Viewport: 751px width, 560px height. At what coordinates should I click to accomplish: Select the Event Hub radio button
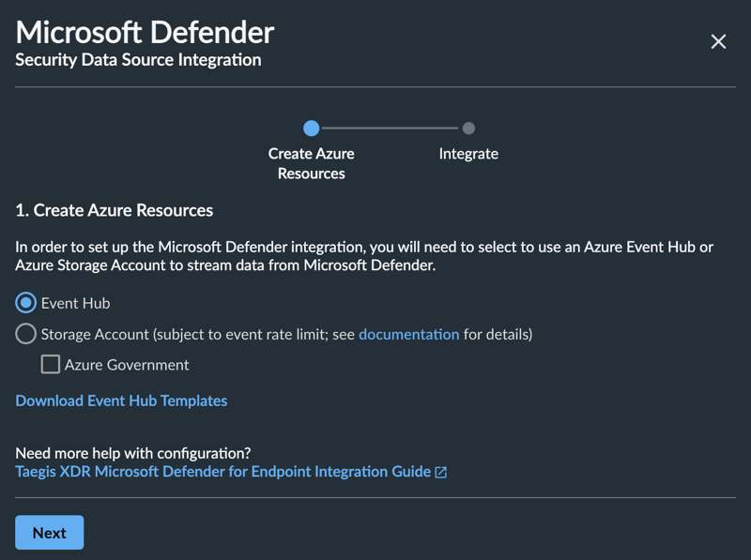pyautogui.click(x=26, y=303)
